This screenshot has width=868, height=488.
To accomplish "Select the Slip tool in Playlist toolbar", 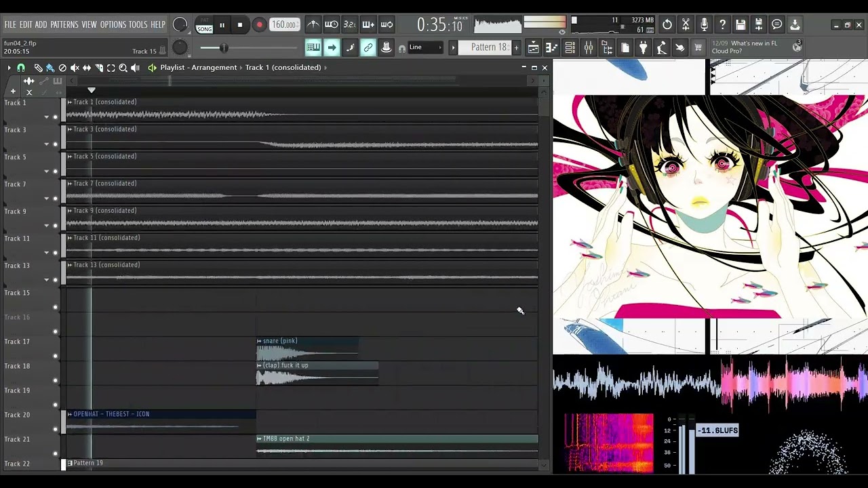I will tap(87, 68).
